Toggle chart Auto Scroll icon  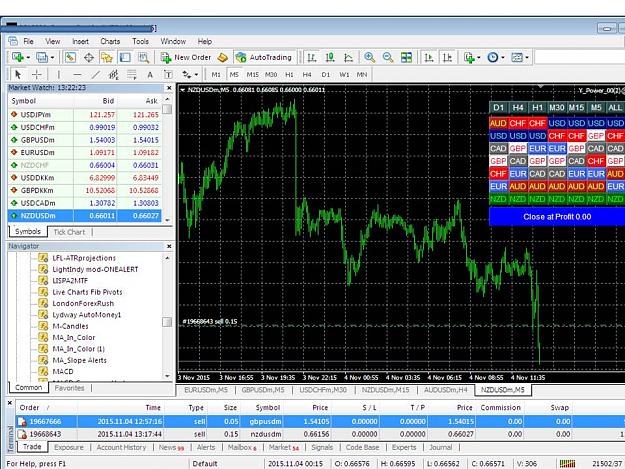pos(429,57)
